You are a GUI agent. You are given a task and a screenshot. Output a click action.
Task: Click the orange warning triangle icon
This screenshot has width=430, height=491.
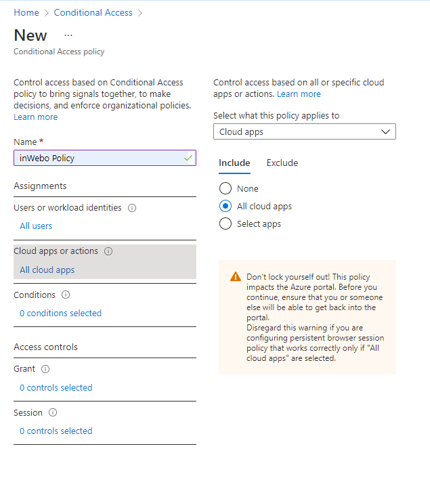click(235, 277)
